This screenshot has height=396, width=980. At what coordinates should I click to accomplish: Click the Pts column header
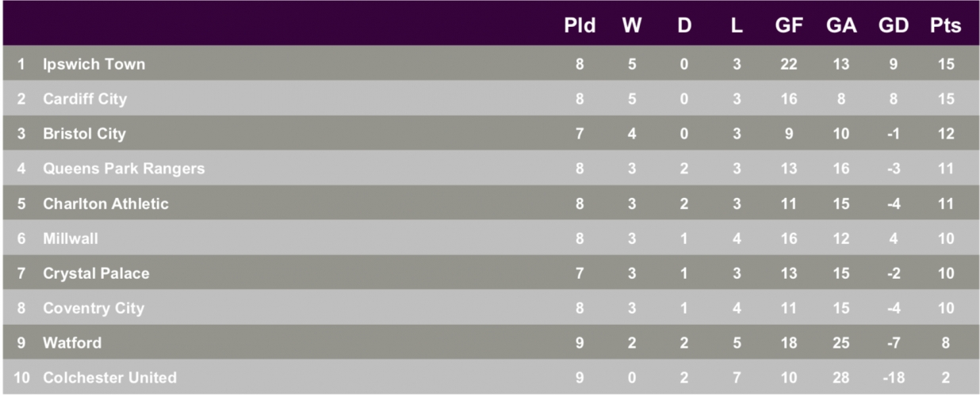click(x=945, y=25)
